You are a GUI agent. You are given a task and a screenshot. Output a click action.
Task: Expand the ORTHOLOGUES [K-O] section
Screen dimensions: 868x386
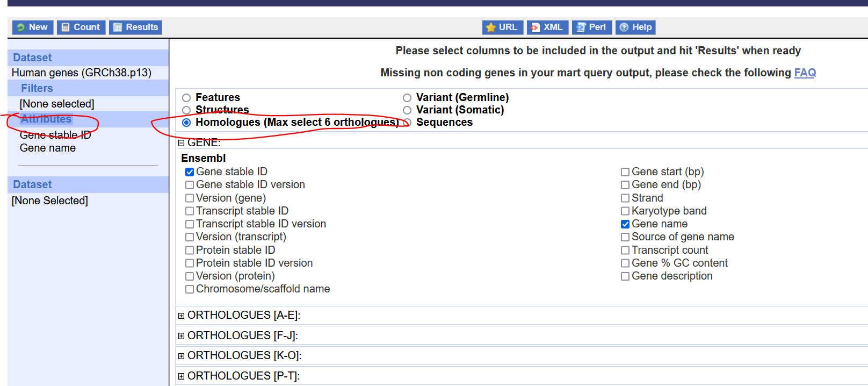182,356
